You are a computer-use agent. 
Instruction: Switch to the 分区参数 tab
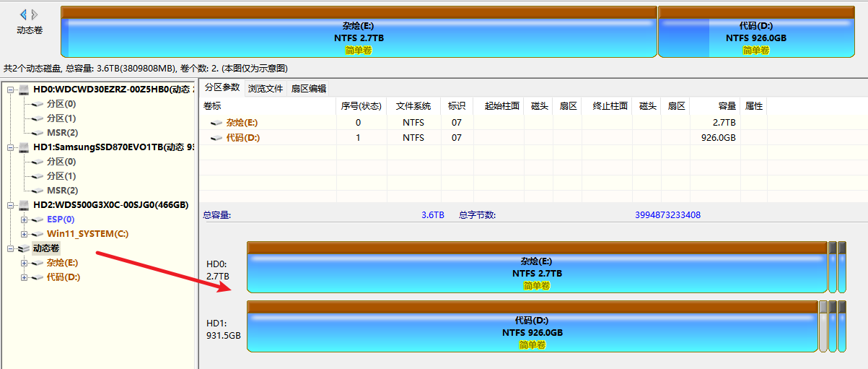222,87
